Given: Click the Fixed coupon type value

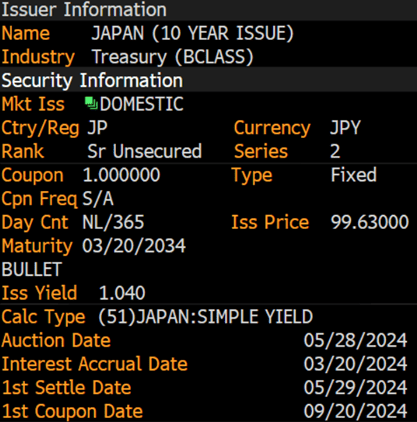Looking at the screenshot, I should 354,175.
